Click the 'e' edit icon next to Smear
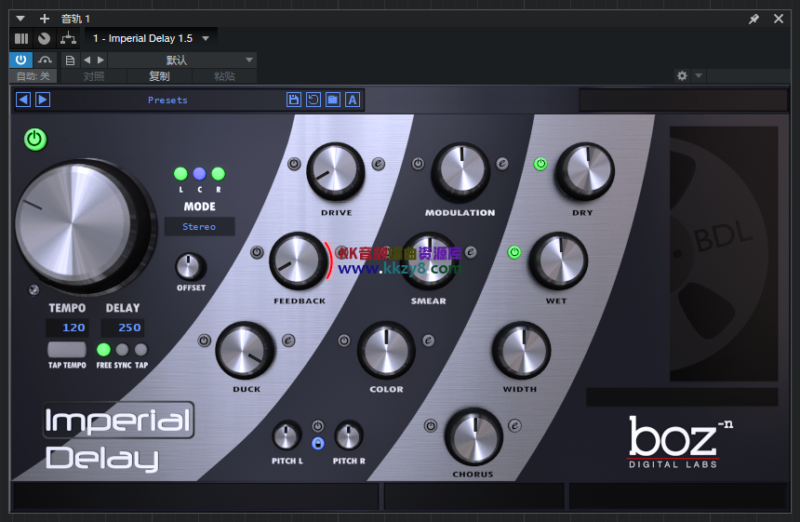 [x=471, y=252]
